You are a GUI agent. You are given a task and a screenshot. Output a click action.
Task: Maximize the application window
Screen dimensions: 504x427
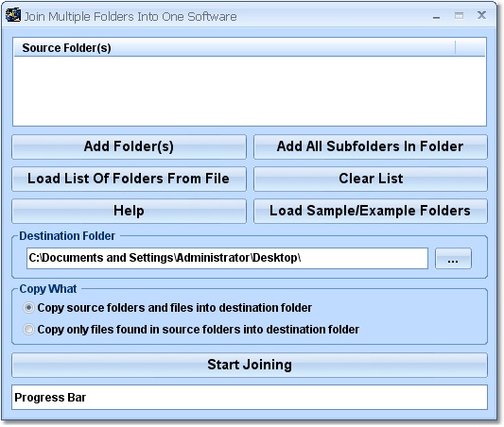tap(459, 15)
